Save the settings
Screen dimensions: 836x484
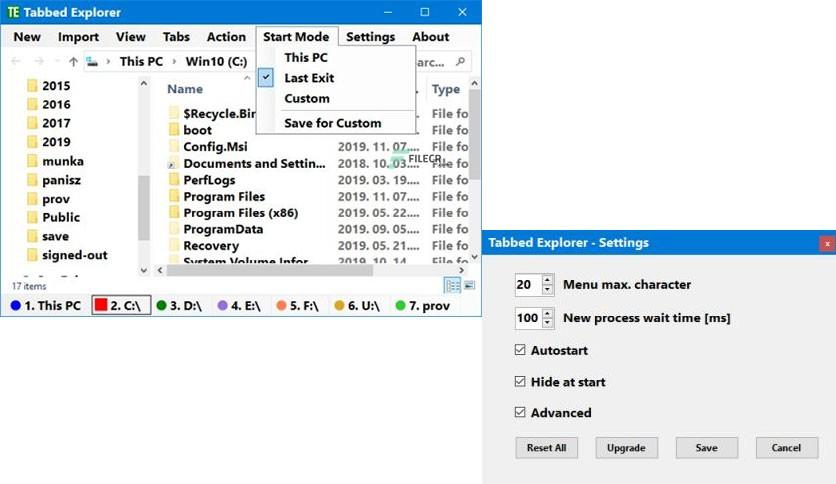pyautogui.click(x=706, y=448)
